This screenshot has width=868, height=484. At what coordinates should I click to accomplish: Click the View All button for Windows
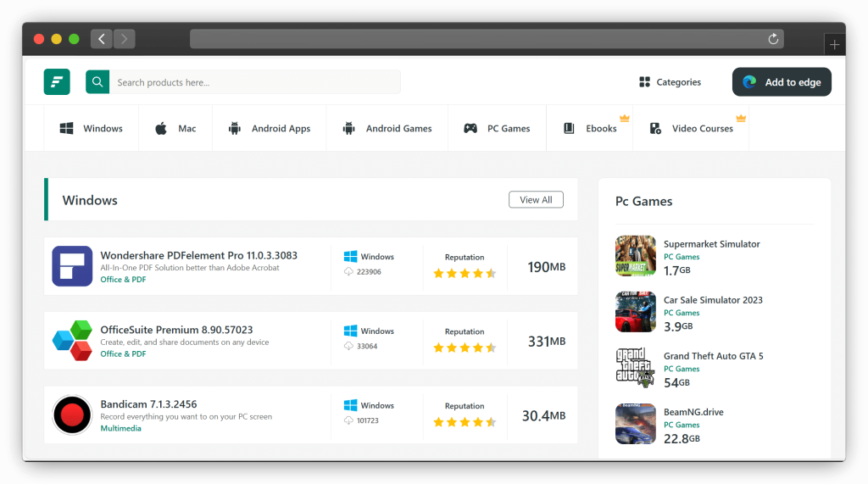pyautogui.click(x=536, y=200)
